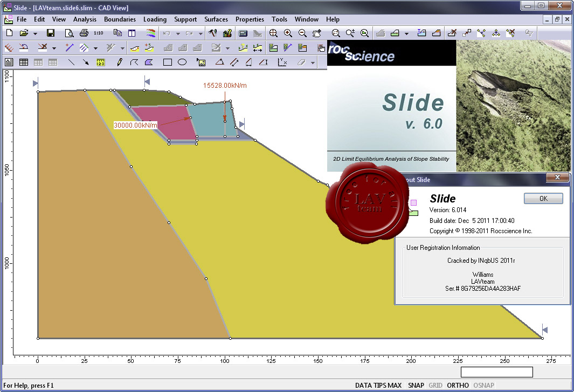This screenshot has width=574, height=392.
Task: Open Project Settings with the hammer icon
Action: (x=213, y=33)
